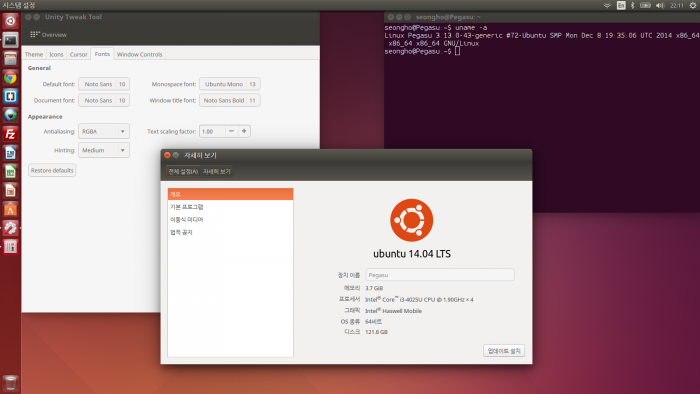Open LibreOffice Writer launcher icon
Viewport: 700px width, 394px height.
coord(10,153)
